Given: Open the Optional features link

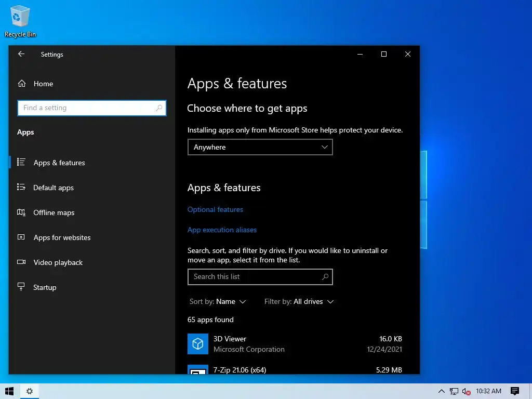Looking at the screenshot, I should (215, 209).
